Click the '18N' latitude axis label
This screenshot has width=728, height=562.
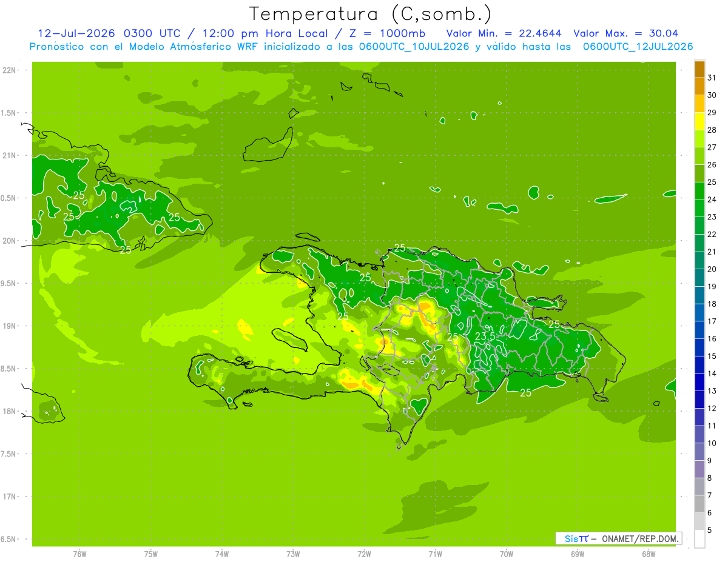[x=9, y=411]
